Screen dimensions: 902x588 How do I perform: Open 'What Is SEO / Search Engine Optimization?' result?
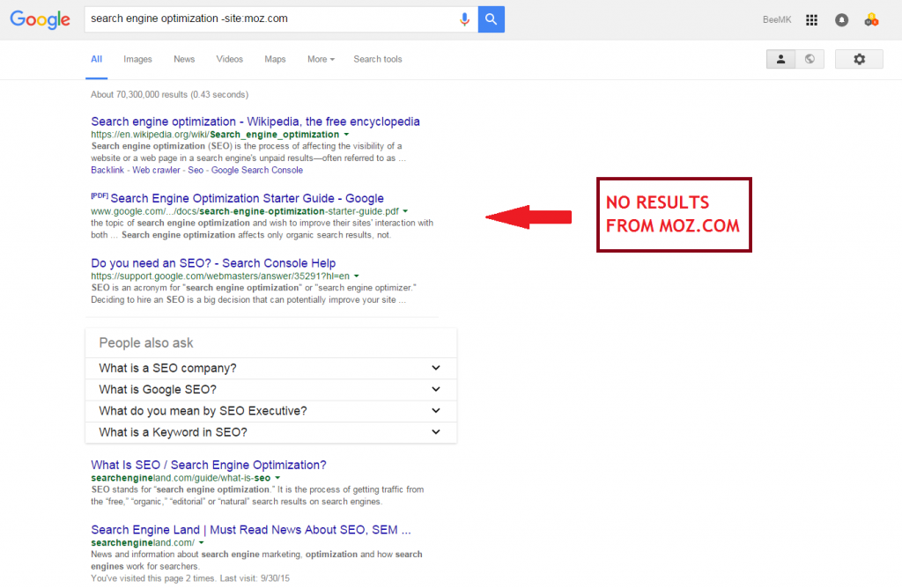pos(208,465)
